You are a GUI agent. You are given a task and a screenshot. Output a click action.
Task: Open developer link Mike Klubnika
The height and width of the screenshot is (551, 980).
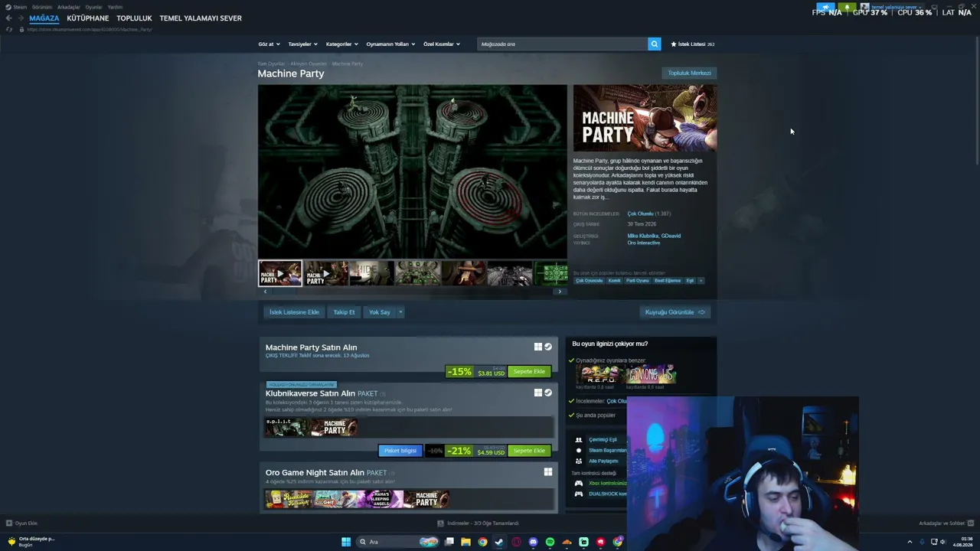coord(642,236)
